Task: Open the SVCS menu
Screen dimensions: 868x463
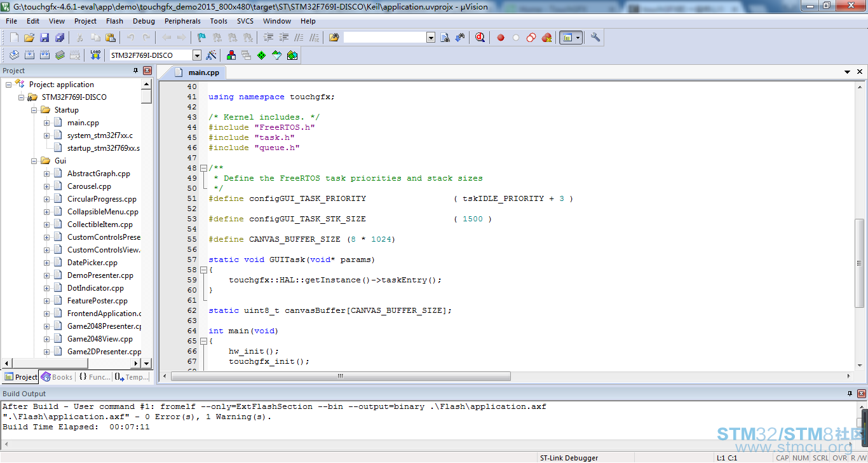Action: tap(245, 21)
